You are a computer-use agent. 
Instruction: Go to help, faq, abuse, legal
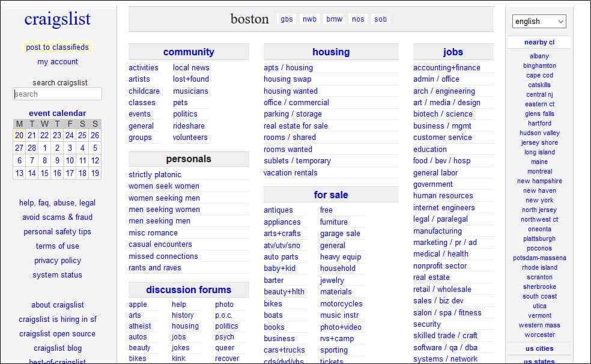pos(57,203)
